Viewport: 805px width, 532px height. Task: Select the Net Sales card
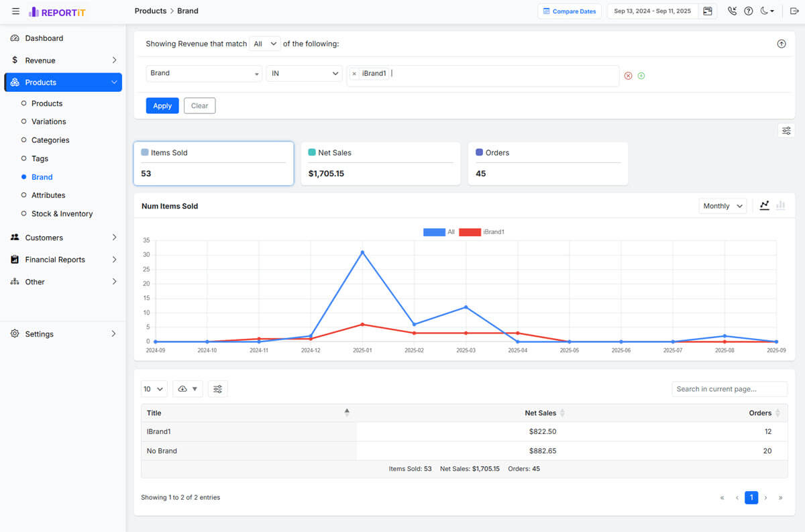[x=380, y=163]
